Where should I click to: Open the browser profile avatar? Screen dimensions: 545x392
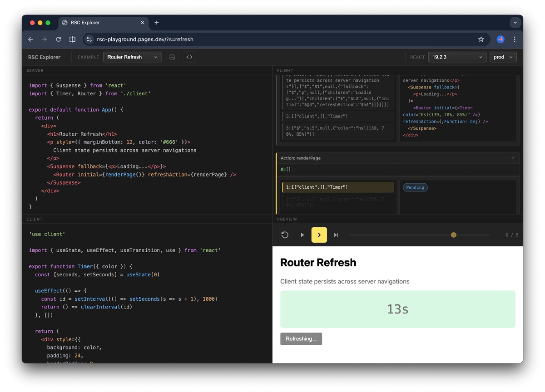click(x=500, y=39)
